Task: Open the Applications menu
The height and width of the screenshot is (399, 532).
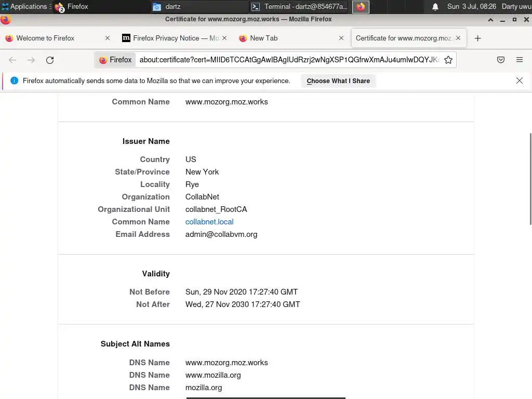Action: (26, 6)
